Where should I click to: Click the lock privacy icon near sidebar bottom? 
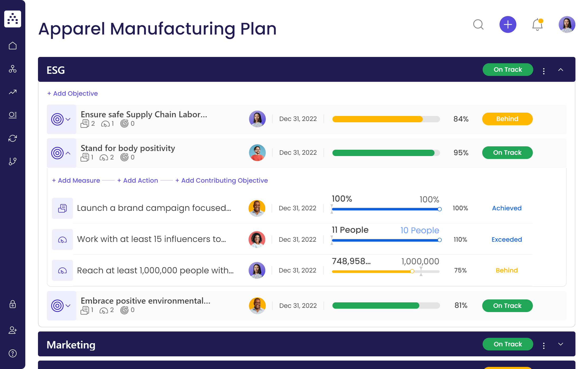click(13, 305)
